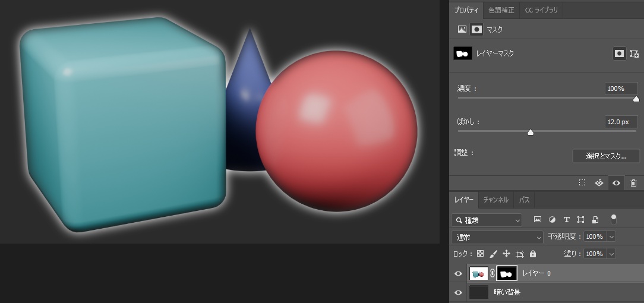Click the 濃度 value field
Image resolution: width=644 pixels, height=303 pixels.
621,89
